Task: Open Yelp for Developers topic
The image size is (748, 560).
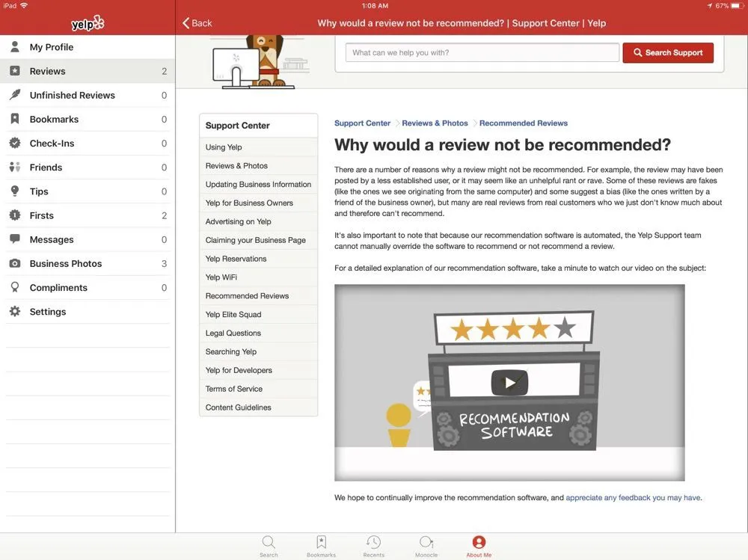Action: pyautogui.click(x=259, y=370)
